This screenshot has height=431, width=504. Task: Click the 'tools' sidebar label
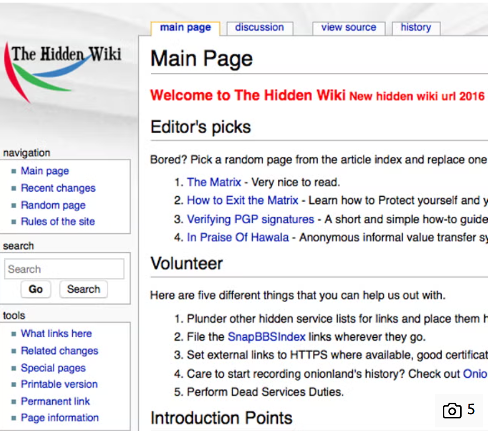point(14,315)
